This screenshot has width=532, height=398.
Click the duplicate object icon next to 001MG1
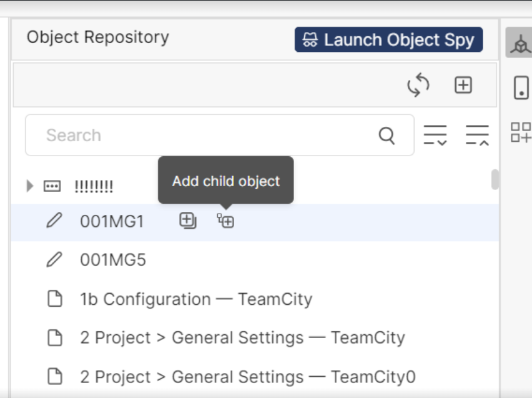(x=187, y=220)
